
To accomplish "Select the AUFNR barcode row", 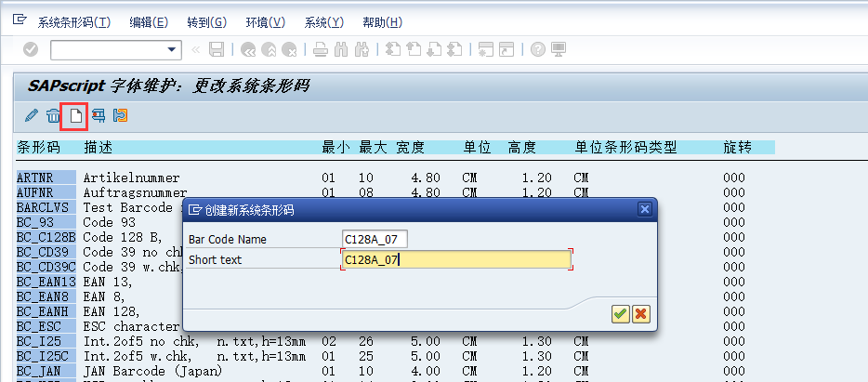I will tap(46, 192).
